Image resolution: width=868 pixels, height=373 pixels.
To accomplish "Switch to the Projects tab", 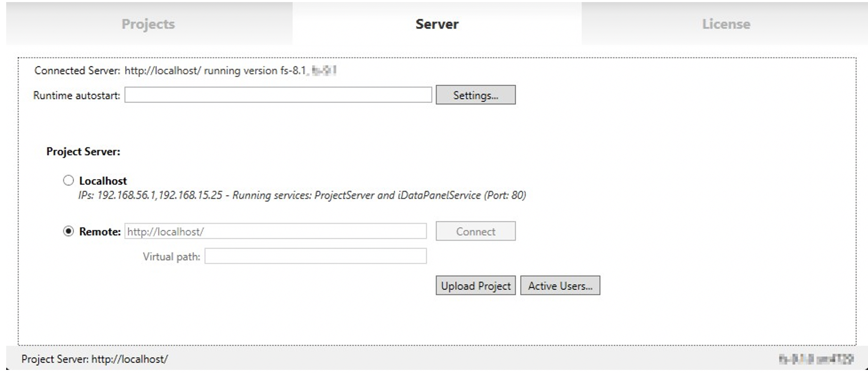I will coord(148,24).
